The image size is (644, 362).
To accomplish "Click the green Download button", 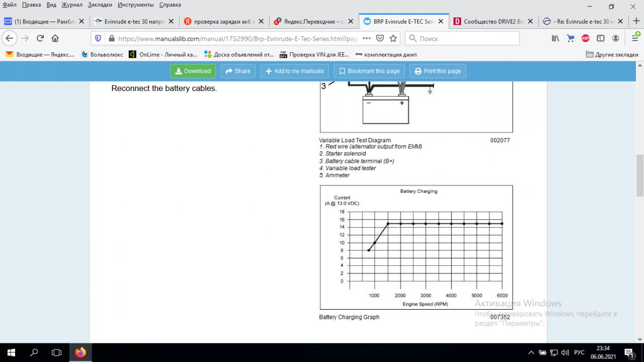I will (x=193, y=71).
